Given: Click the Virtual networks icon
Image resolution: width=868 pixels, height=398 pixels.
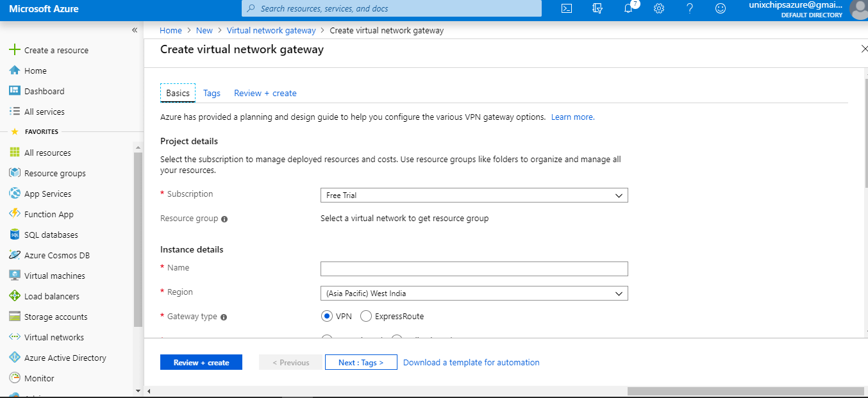Looking at the screenshot, I should (15, 337).
